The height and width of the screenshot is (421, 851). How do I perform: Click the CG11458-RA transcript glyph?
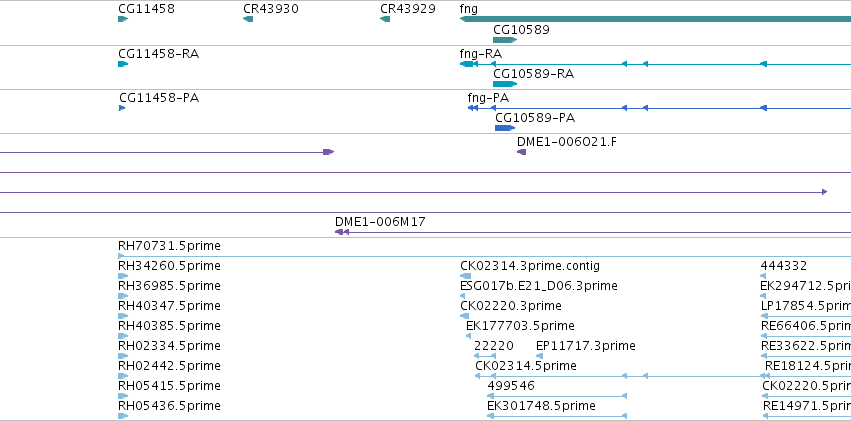(123, 64)
